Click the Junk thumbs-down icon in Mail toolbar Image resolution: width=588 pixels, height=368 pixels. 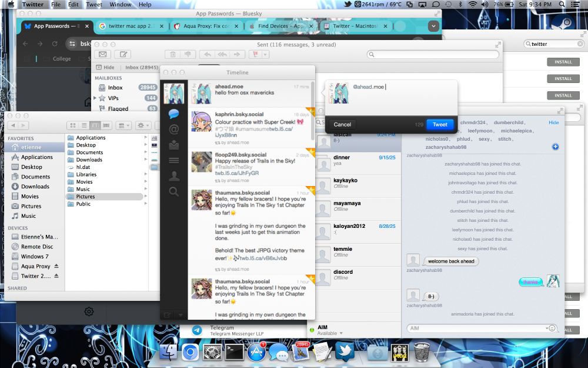point(188,54)
